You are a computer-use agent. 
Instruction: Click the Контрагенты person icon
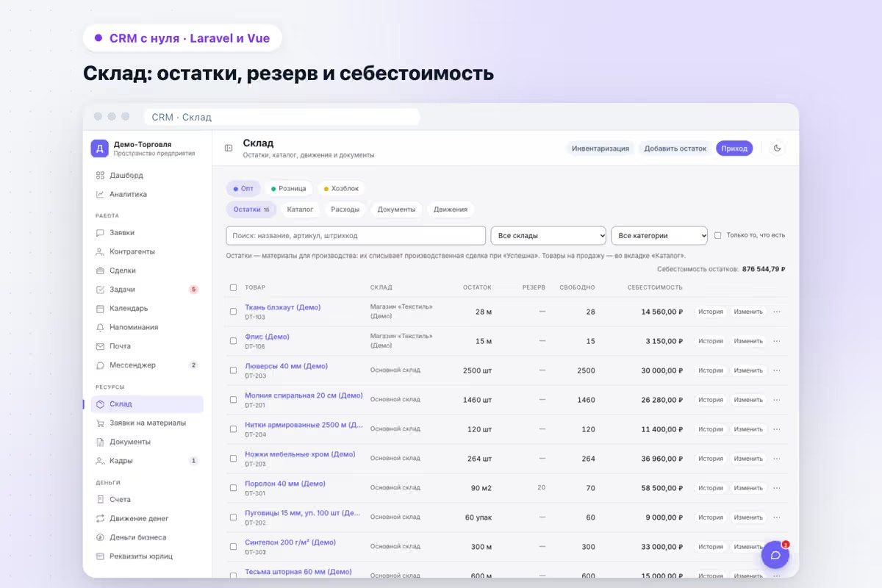pos(100,252)
